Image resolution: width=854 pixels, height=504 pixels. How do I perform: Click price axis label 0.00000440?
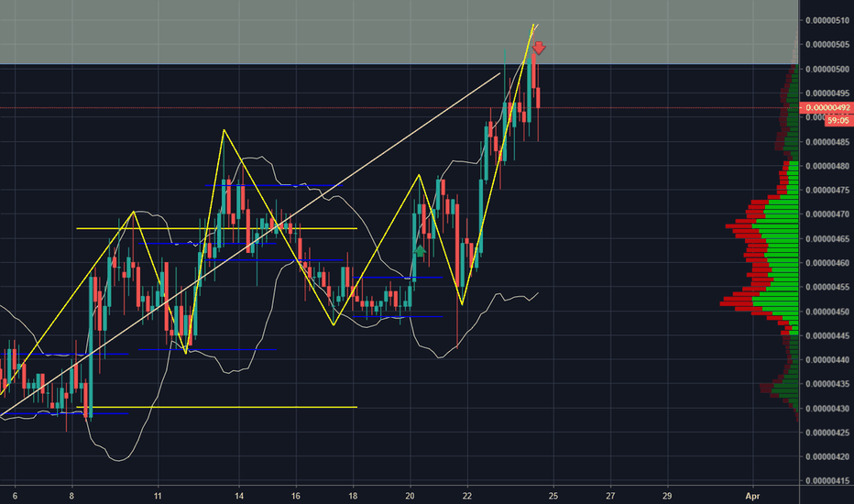coord(827,359)
